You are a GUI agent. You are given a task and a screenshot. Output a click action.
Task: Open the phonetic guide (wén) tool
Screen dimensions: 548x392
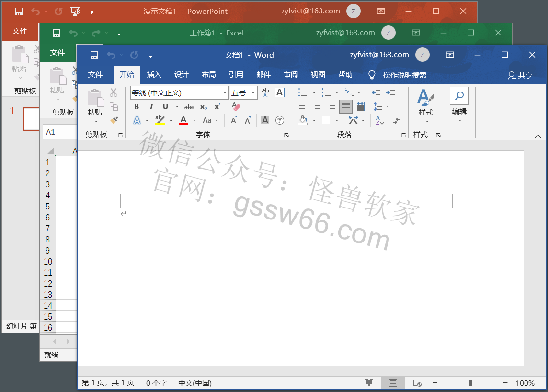[x=265, y=92]
